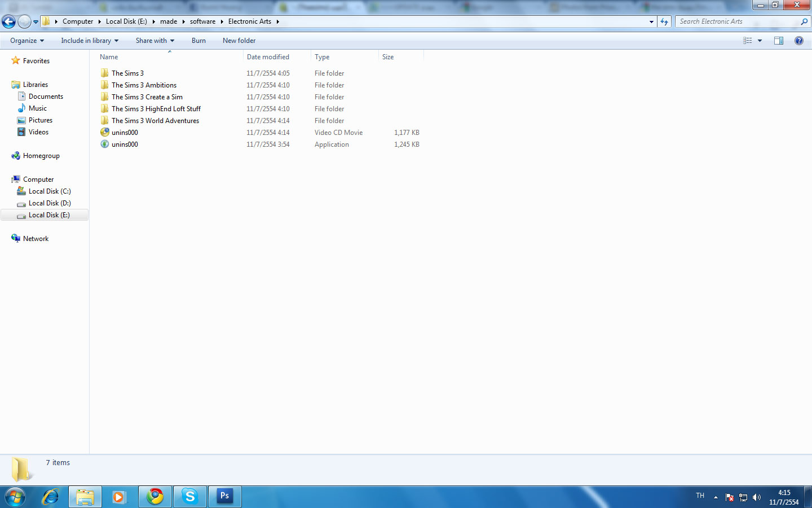The width and height of the screenshot is (812, 508).
Task: Select The Sims 3 HighEnd Loft Stuff folder icon
Action: 105,109
